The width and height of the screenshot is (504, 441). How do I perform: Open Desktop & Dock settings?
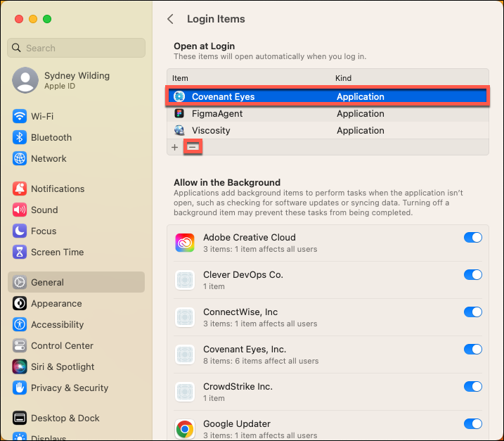(x=76, y=418)
